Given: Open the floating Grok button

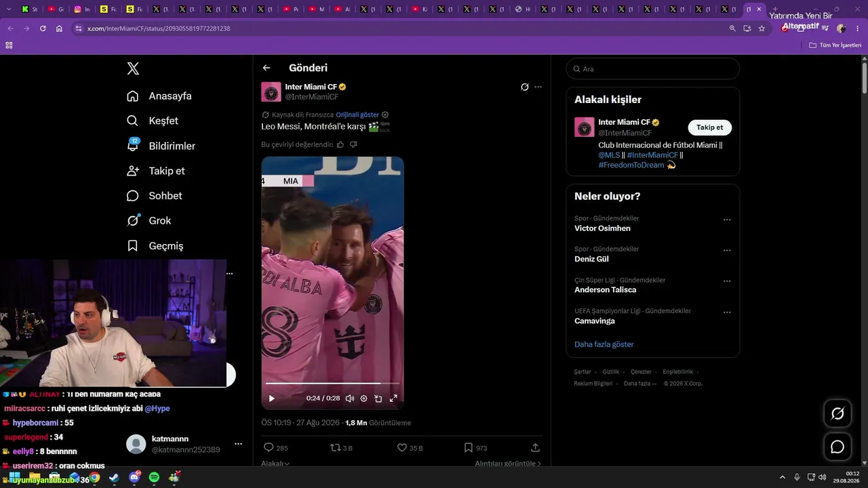Looking at the screenshot, I should [x=837, y=413].
